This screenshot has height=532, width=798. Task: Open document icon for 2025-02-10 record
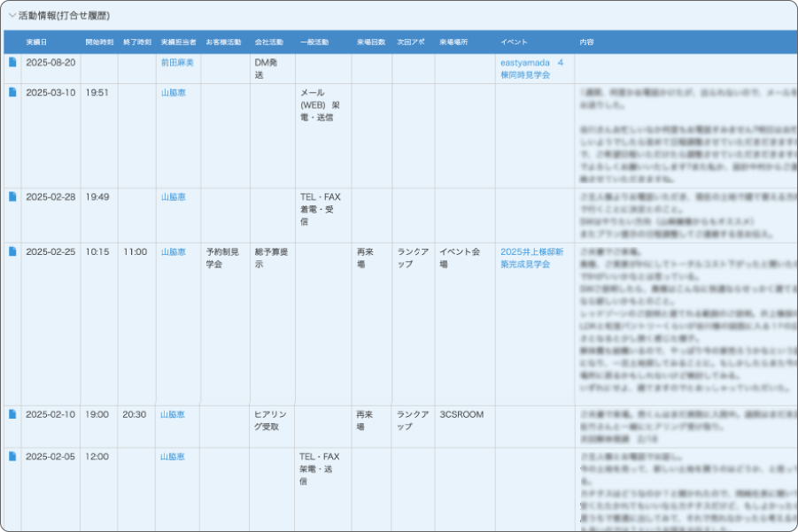12,414
